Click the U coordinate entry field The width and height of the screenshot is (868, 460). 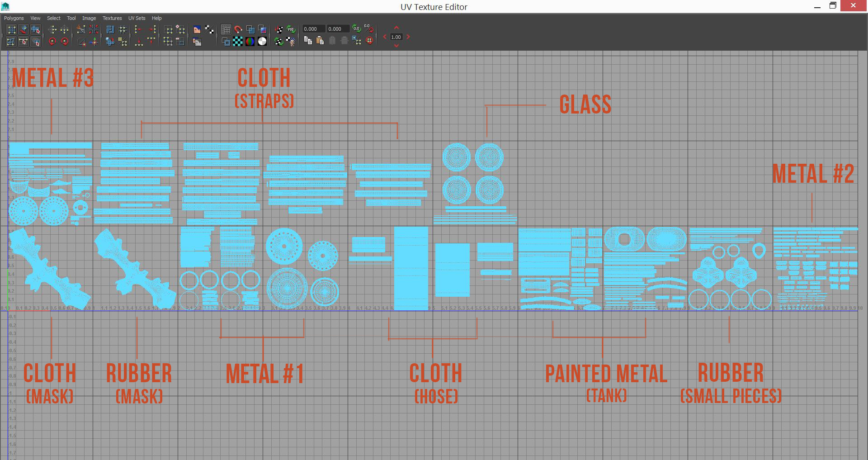tap(314, 29)
